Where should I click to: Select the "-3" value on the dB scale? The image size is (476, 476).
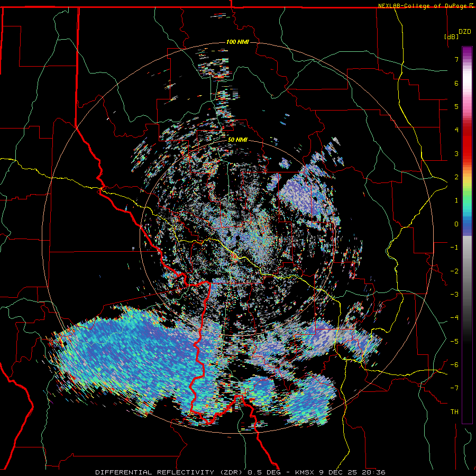click(454, 294)
